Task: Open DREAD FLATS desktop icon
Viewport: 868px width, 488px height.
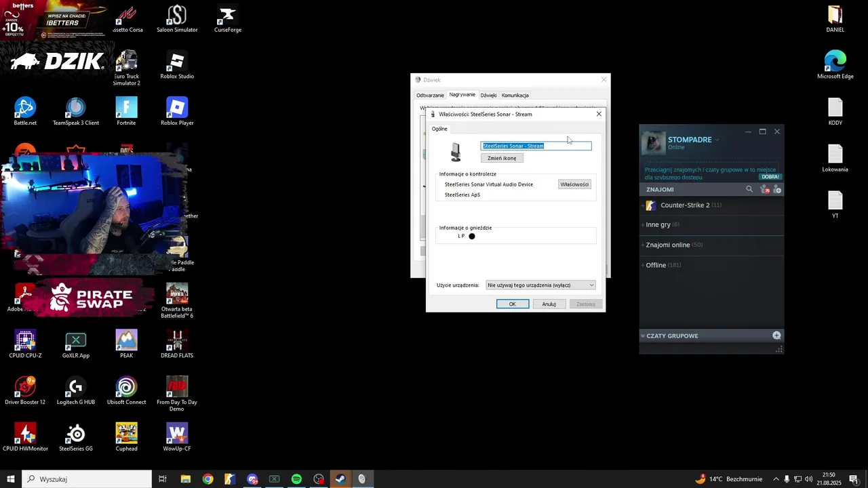Action: (177, 344)
